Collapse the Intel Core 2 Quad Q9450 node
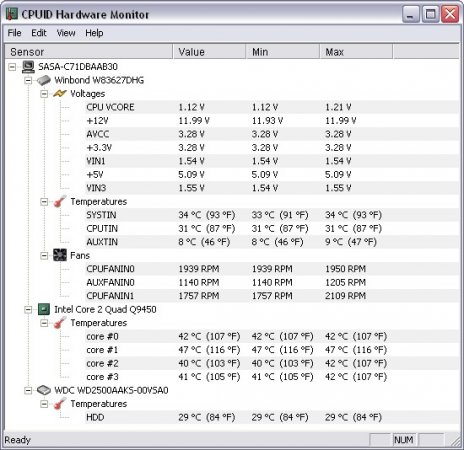This screenshot has width=464, height=450. [x=28, y=310]
